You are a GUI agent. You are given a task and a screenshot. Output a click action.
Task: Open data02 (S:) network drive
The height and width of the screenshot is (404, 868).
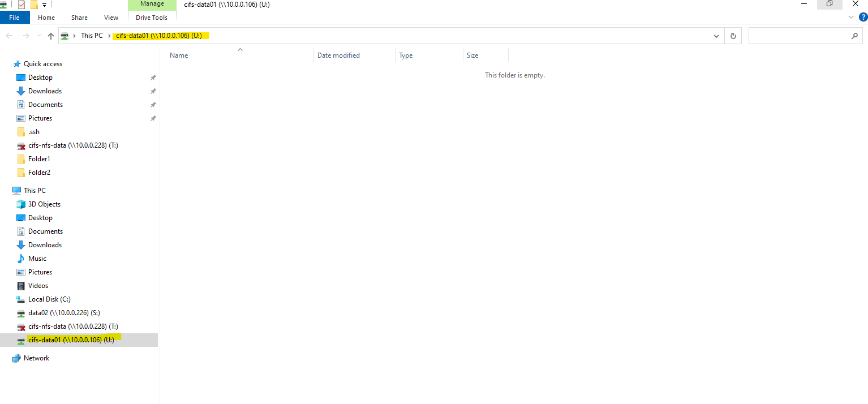click(x=64, y=313)
